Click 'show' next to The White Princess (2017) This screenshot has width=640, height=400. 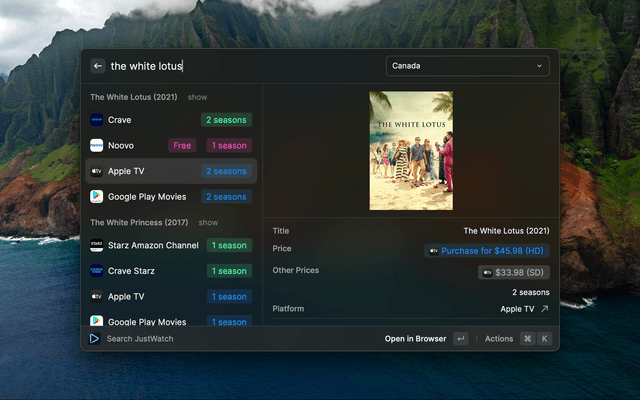click(x=208, y=223)
